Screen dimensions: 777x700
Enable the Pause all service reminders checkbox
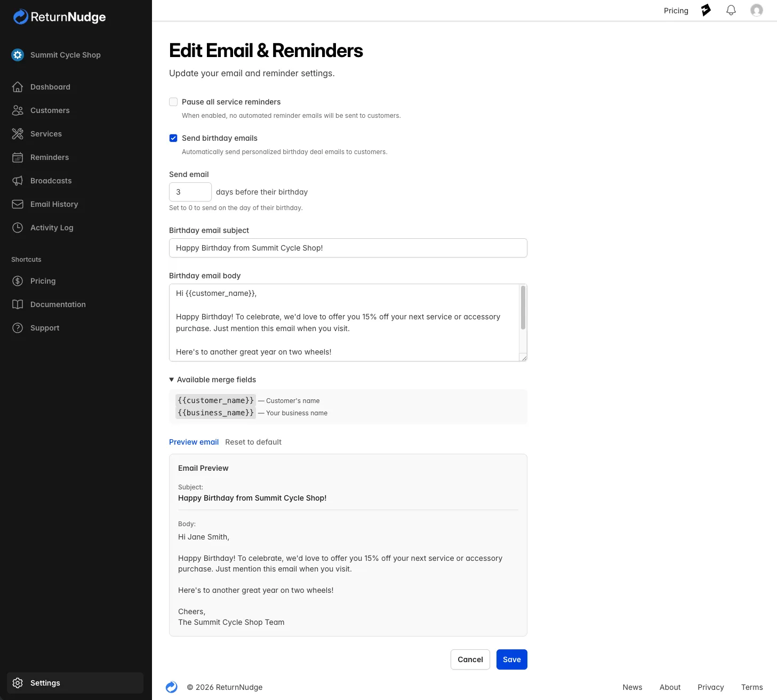[x=173, y=102]
